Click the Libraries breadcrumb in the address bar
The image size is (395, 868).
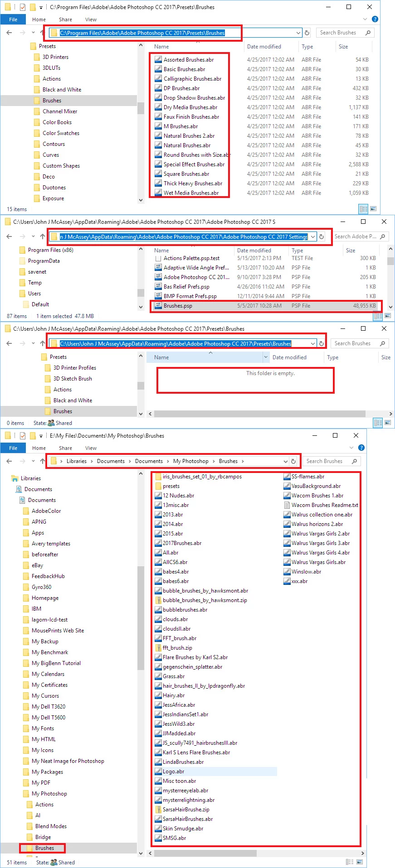point(76,461)
